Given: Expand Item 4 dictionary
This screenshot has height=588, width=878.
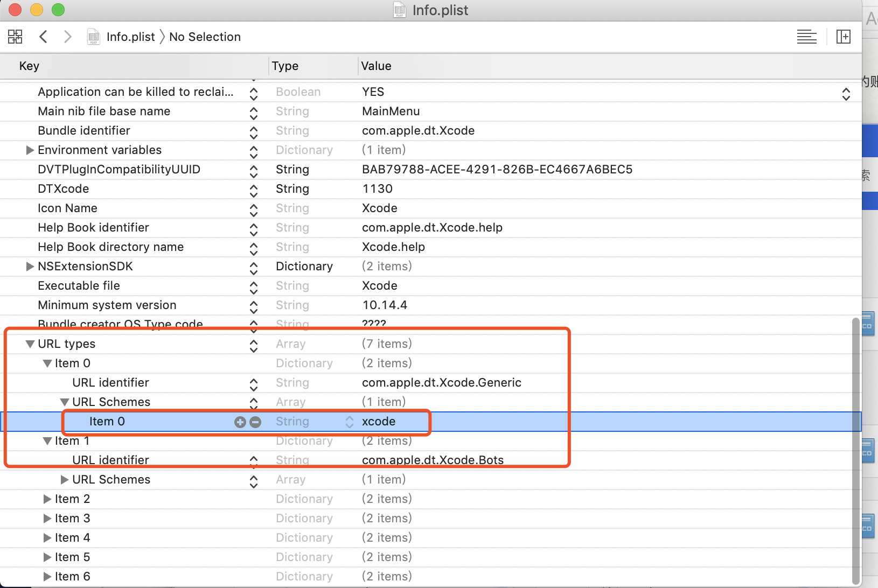Looking at the screenshot, I should pyautogui.click(x=47, y=537).
